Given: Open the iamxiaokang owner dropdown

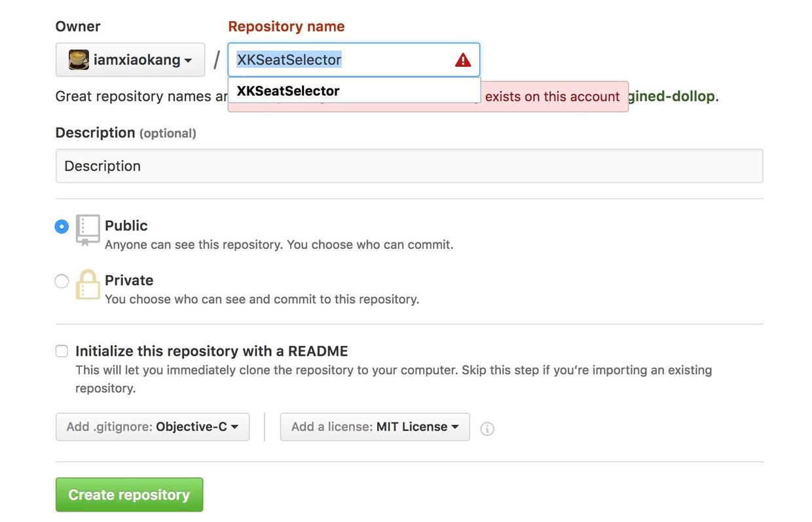Looking at the screenshot, I should [x=130, y=60].
